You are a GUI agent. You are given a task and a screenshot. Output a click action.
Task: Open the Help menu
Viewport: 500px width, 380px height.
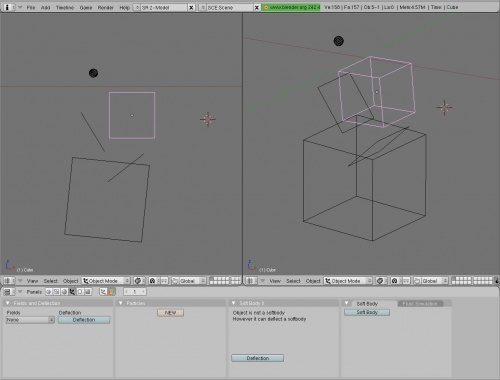tap(124, 7)
